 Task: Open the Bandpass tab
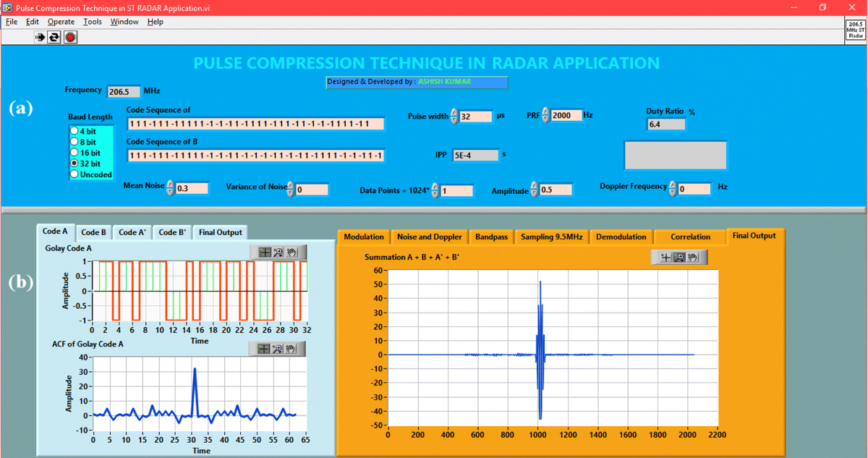[491, 237]
